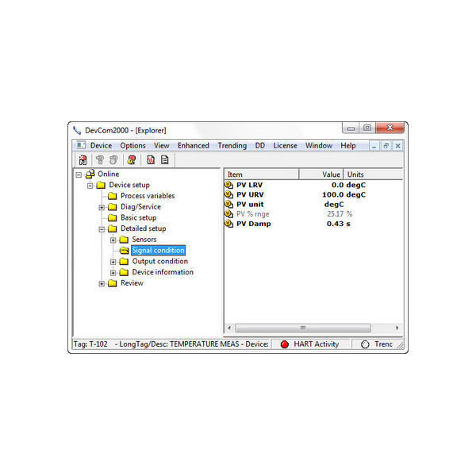Open the Enhanced menu

click(x=194, y=146)
